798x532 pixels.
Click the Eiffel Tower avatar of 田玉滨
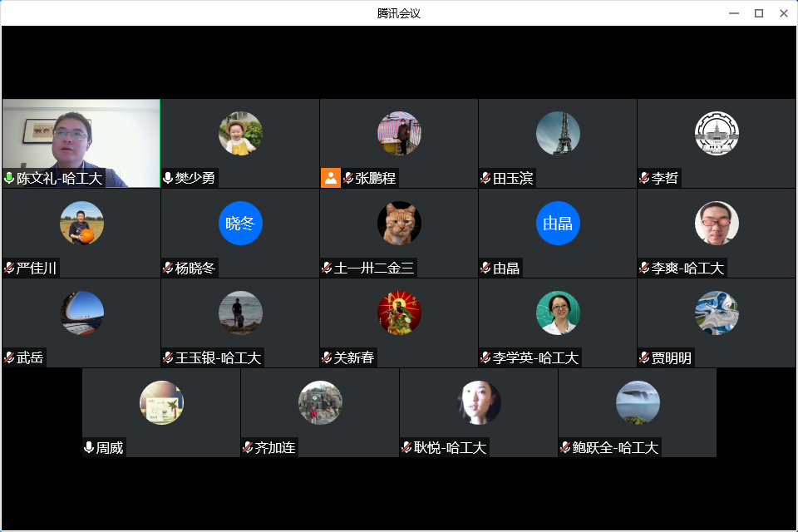(x=558, y=133)
